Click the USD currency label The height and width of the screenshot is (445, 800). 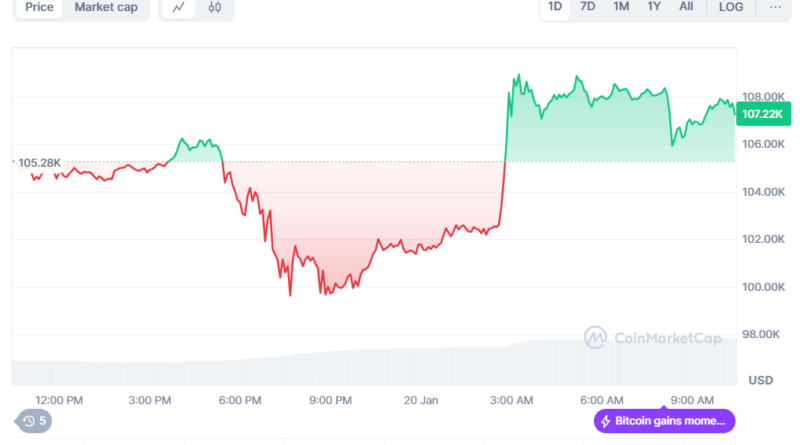click(761, 380)
